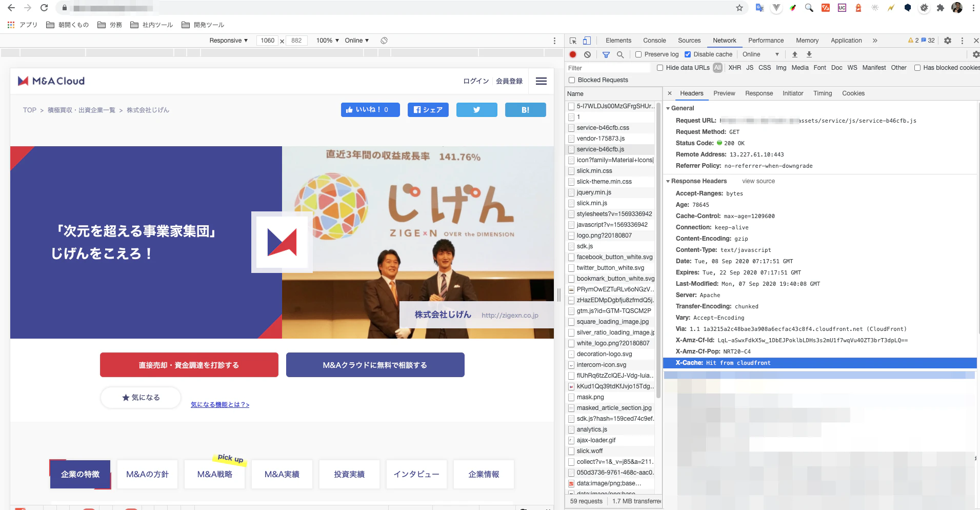Viewport: 980px width, 510px height.
Task: Open the アプリ apps grid shortcut
Action: point(23,25)
